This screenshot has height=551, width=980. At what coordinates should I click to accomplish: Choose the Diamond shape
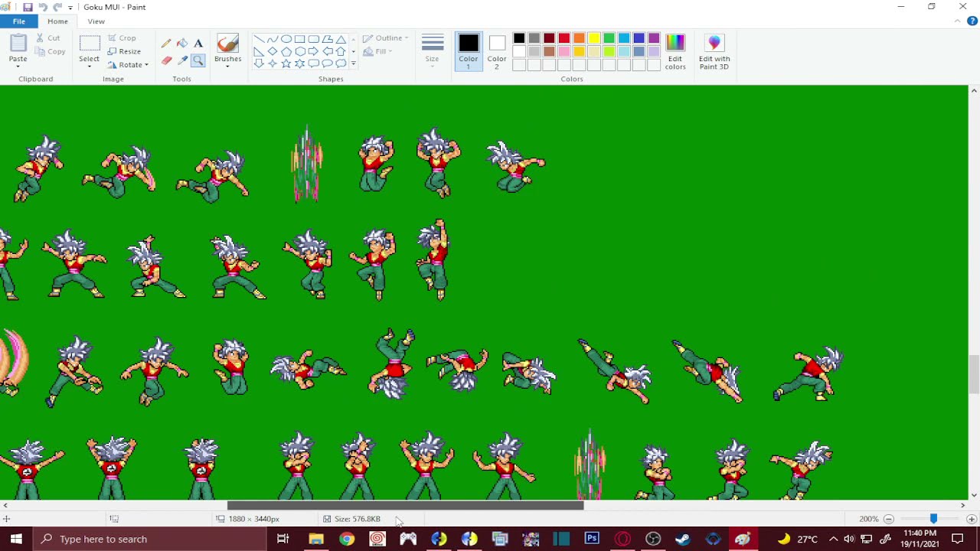coord(273,51)
